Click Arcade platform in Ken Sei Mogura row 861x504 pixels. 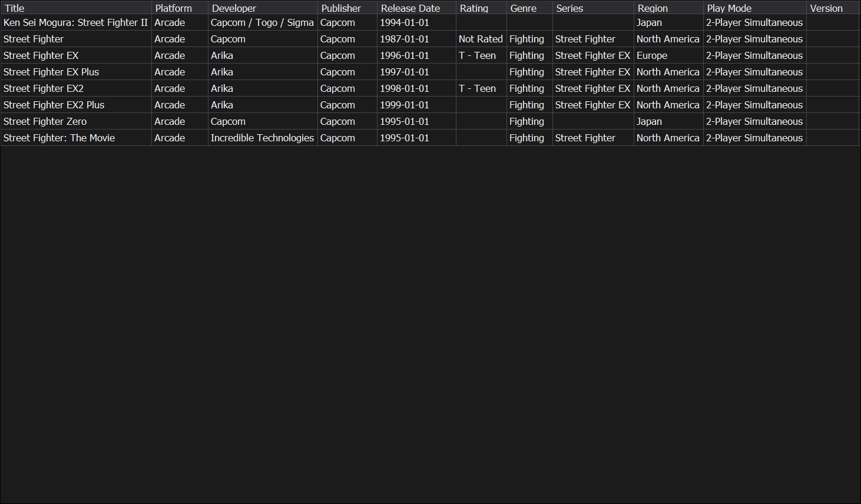pyautogui.click(x=180, y=22)
